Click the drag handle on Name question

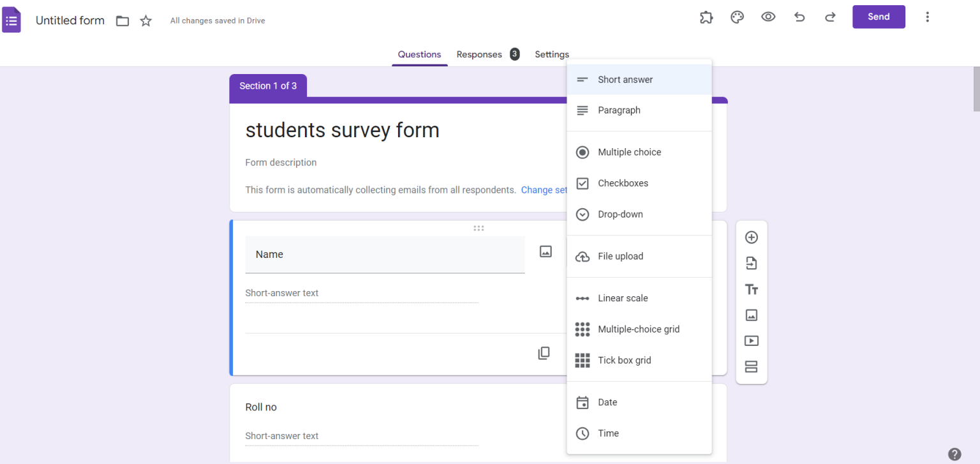tap(479, 228)
